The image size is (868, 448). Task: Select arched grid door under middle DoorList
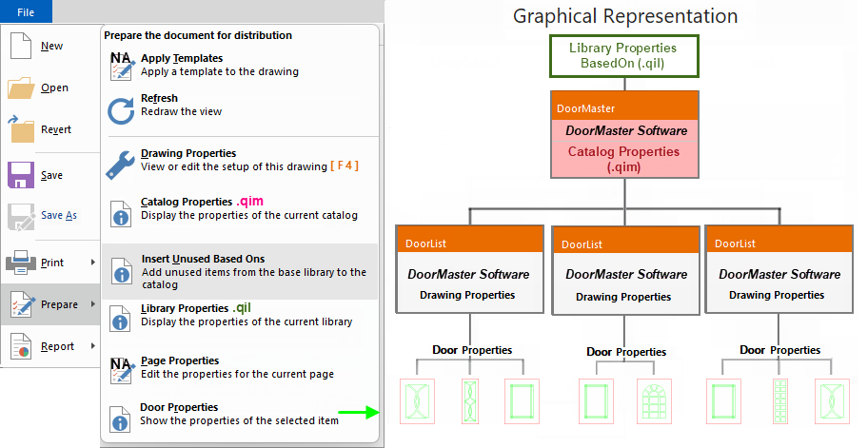coord(654,401)
